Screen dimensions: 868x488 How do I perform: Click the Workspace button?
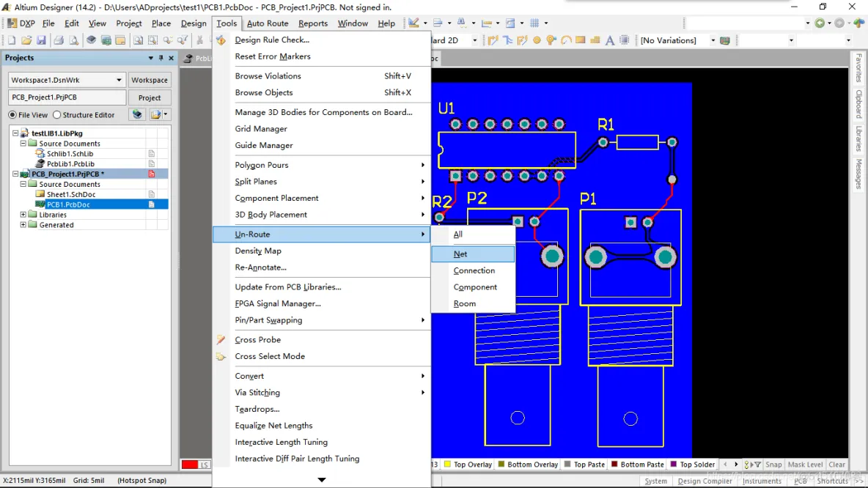150,80
